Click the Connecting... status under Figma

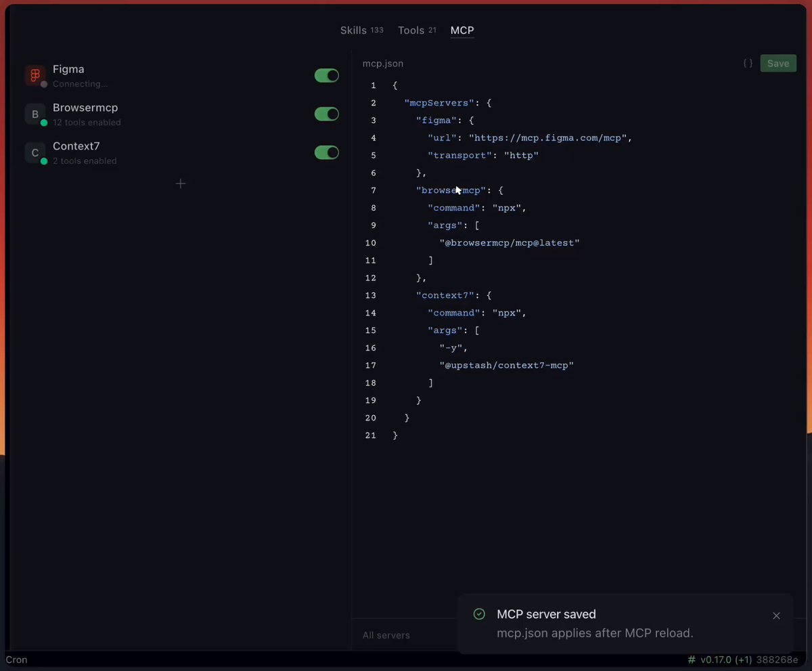pyautogui.click(x=80, y=84)
